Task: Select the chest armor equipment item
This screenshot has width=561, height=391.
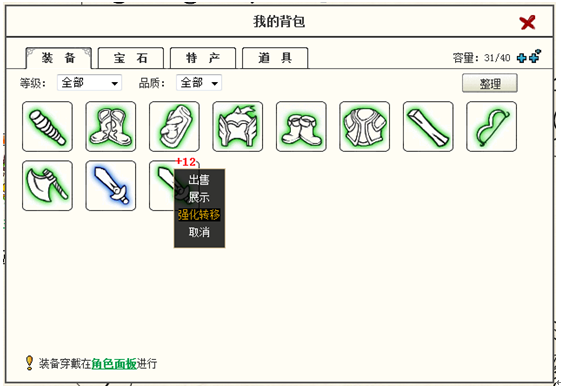Action: [x=365, y=126]
